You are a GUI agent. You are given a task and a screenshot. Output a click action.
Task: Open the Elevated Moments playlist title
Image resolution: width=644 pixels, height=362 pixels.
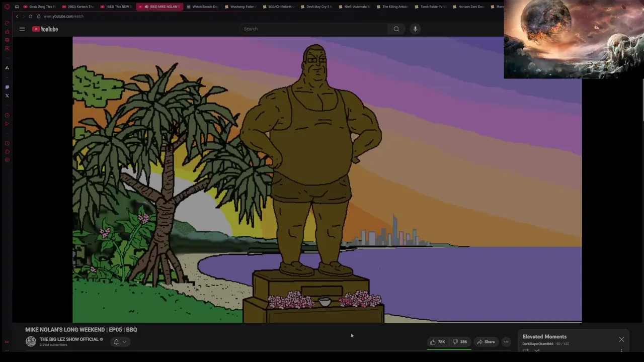(544, 337)
